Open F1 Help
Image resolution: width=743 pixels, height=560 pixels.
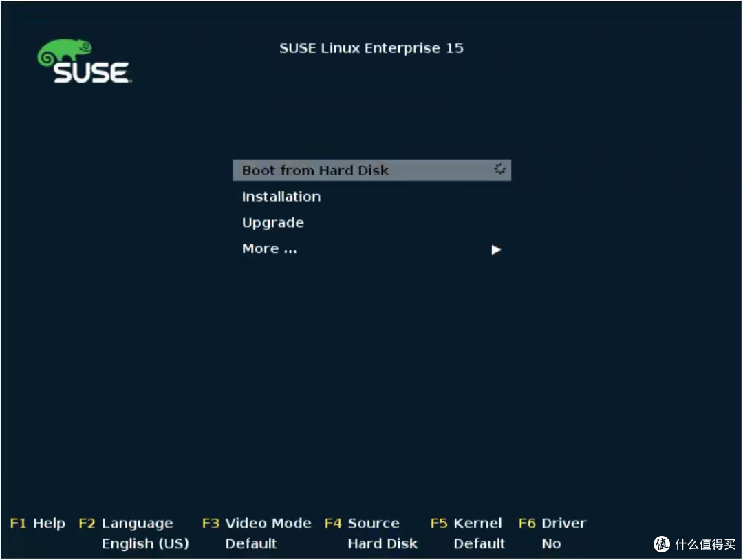pyautogui.click(x=37, y=524)
